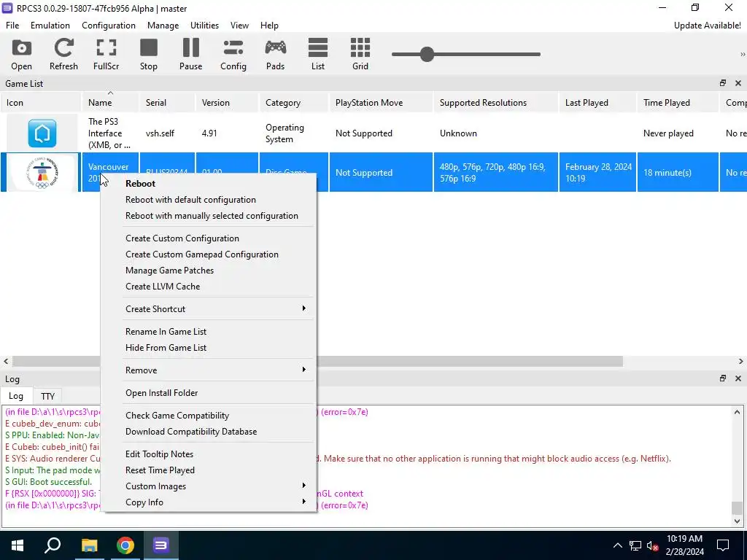Float the Game List panel
The width and height of the screenshot is (747, 560).
pos(723,83)
